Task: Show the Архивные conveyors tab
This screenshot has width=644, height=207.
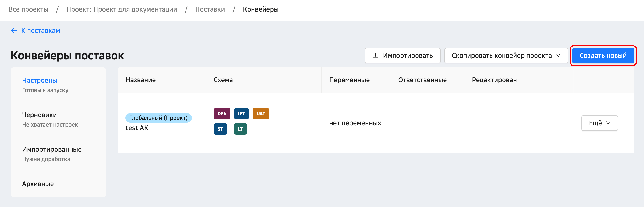Action: tap(38, 184)
